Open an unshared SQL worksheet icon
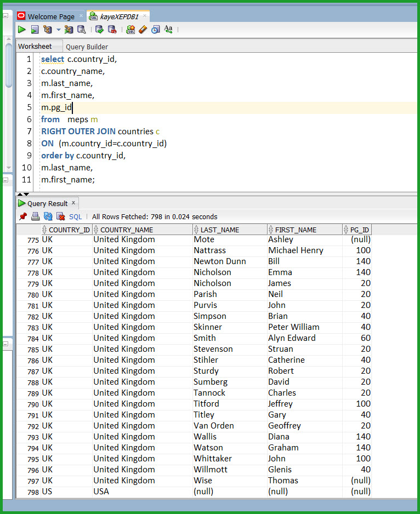Viewport: 420px width, 514px height. (130, 30)
